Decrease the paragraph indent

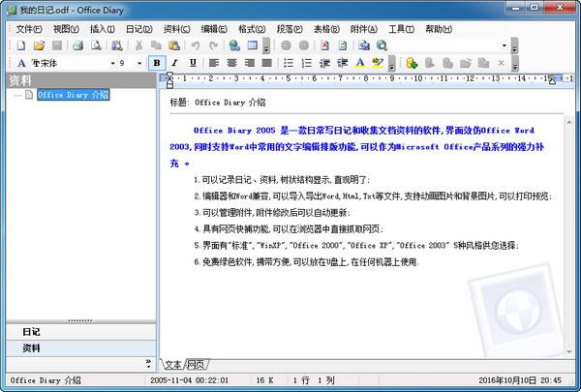click(324, 63)
